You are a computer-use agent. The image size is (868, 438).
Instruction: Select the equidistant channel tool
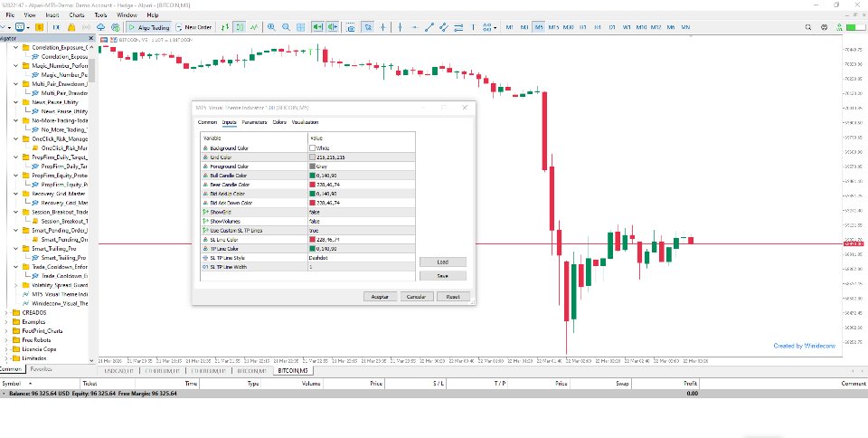[443, 27]
